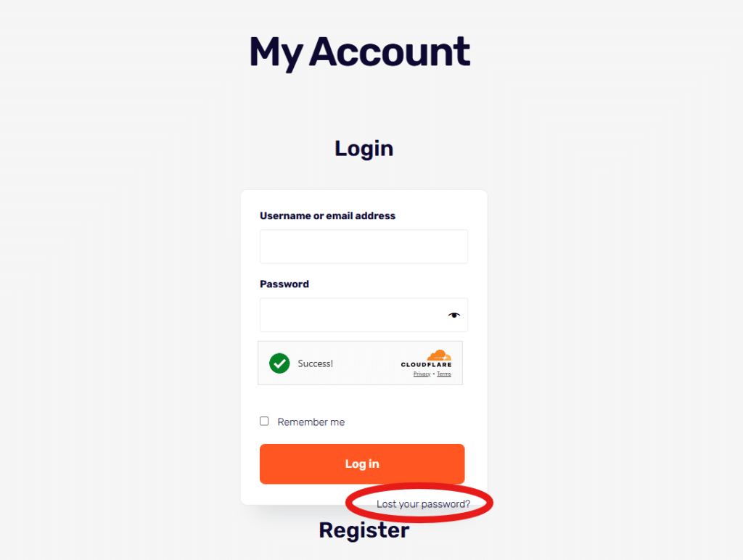Image resolution: width=743 pixels, height=560 pixels.
Task: Click the CLOUDFLARE wordmark text
Action: [426, 365]
